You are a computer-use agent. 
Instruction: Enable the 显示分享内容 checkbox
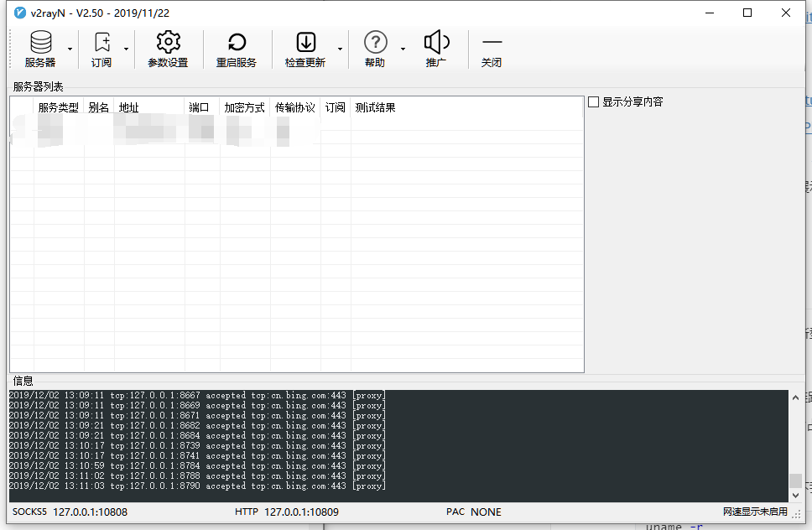(594, 102)
